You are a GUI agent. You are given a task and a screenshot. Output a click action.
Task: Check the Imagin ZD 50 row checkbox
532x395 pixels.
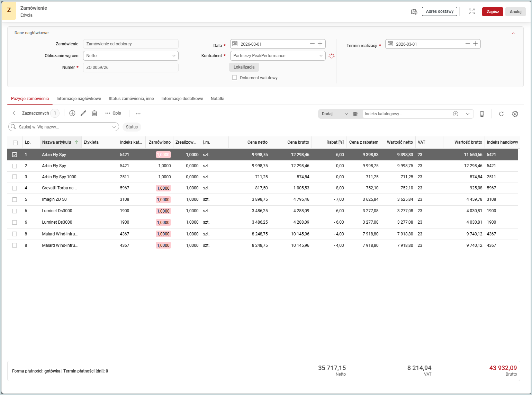point(15,199)
